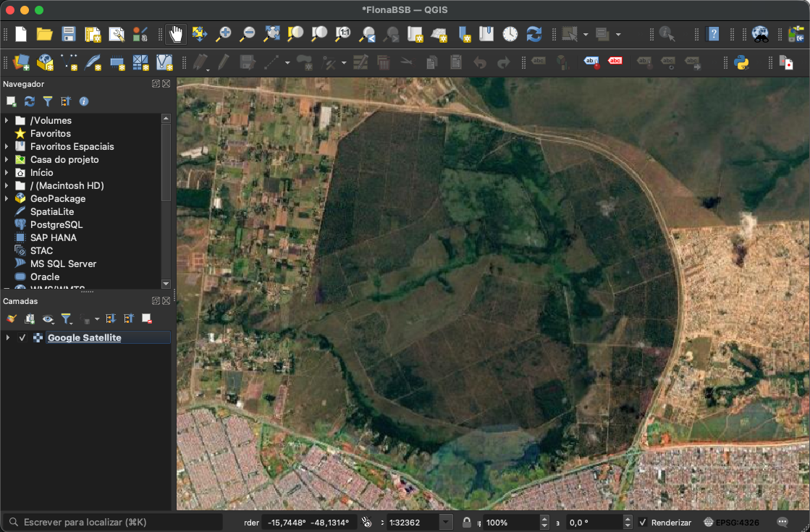Image resolution: width=810 pixels, height=532 pixels.
Task: Select MS SQL Server in the browser
Action: 63,263
